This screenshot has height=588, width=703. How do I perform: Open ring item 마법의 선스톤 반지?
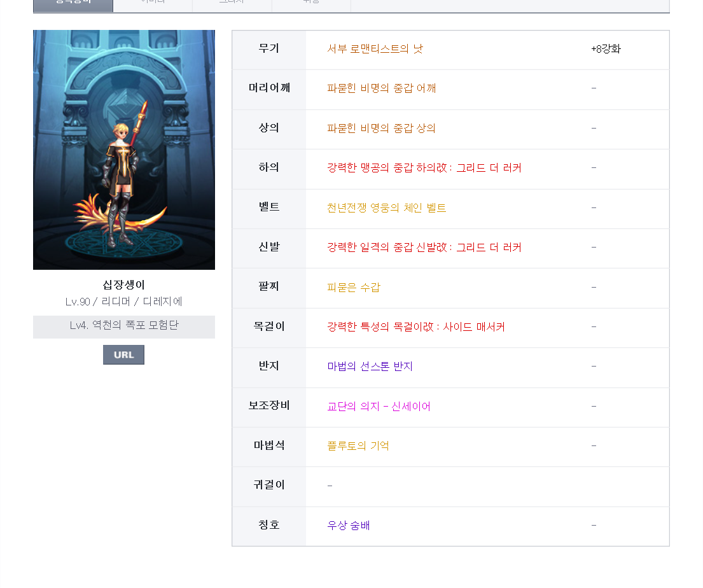pyautogui.click(x=370, y=367)
